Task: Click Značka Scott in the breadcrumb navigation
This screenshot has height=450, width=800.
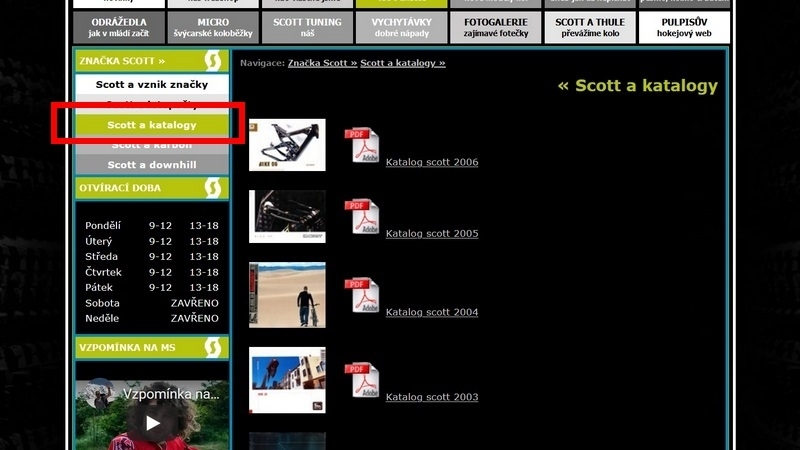Action: pyautogui.click(x=321, y=63)
